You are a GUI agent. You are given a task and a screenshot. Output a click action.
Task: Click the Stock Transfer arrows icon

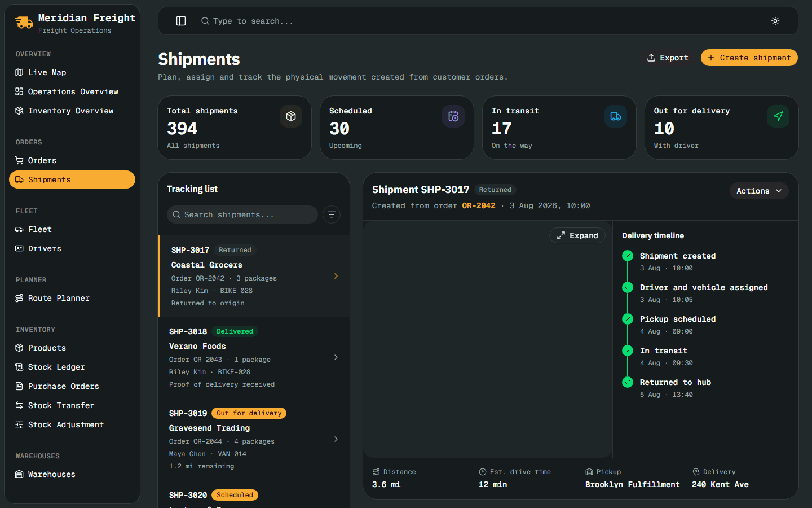19,405
